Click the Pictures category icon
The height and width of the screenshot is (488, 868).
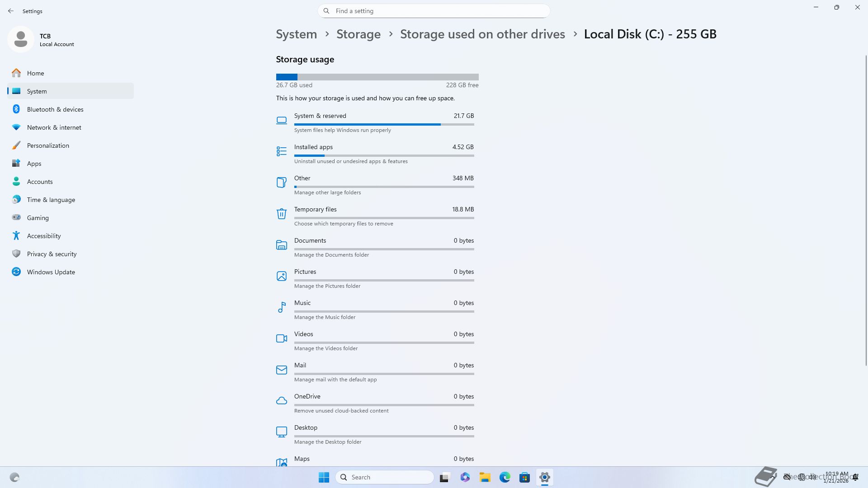click(281, 276)
